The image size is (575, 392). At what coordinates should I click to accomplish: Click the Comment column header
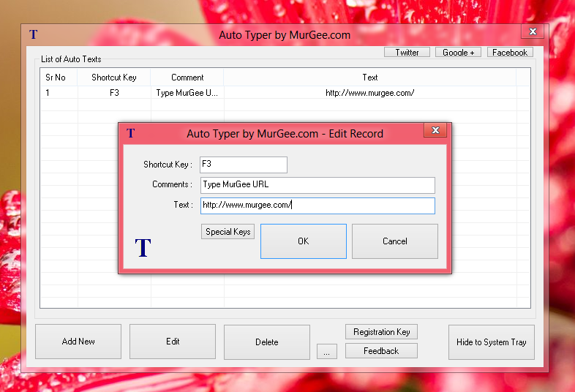pos(187,78)
